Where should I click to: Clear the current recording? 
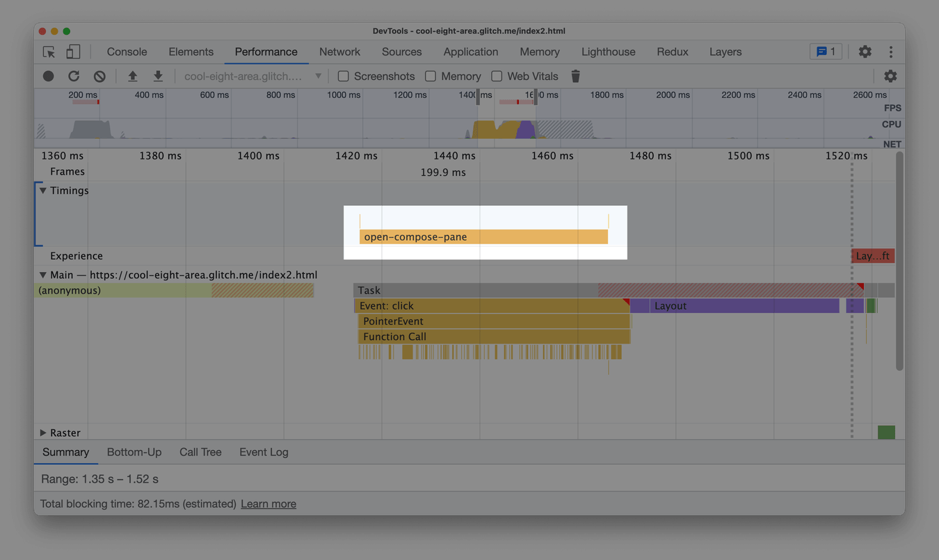click(99, 76)
